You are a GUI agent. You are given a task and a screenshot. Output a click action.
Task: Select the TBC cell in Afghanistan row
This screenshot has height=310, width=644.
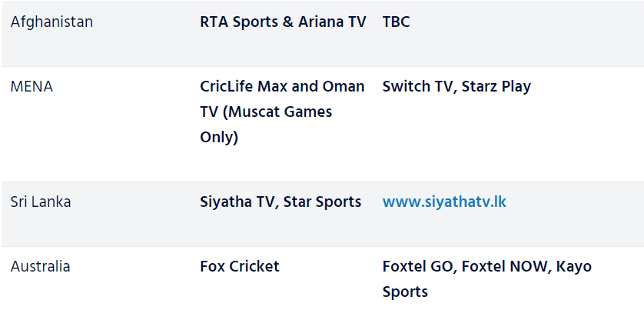[x=396, y=22]
